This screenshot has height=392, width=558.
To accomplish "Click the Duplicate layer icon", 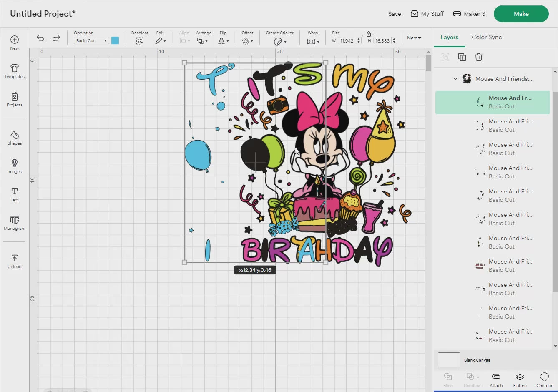I will pos(462,57).
